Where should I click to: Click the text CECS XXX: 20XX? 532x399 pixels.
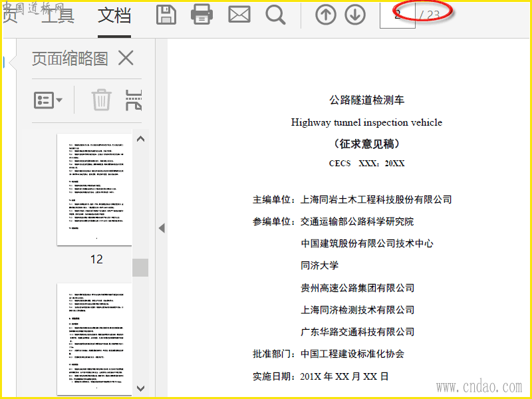tap(367, 164)
